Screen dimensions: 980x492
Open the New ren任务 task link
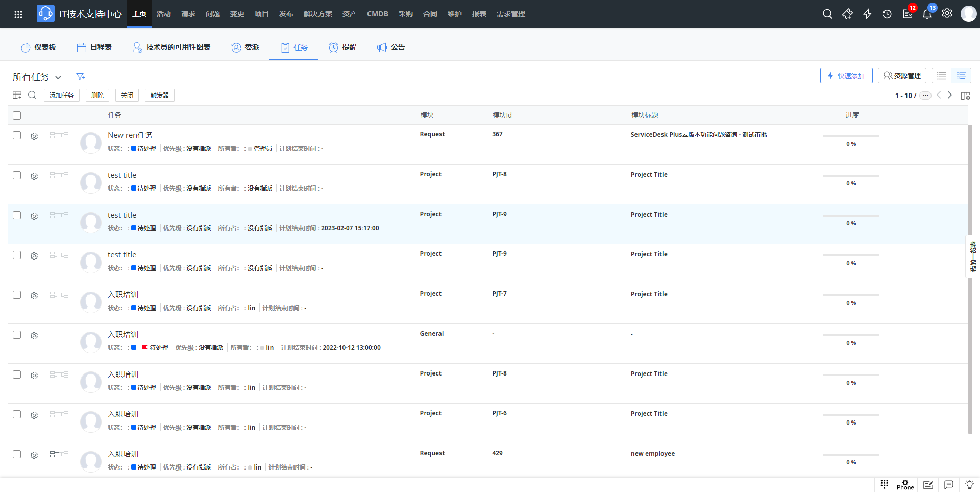(130, 135)
